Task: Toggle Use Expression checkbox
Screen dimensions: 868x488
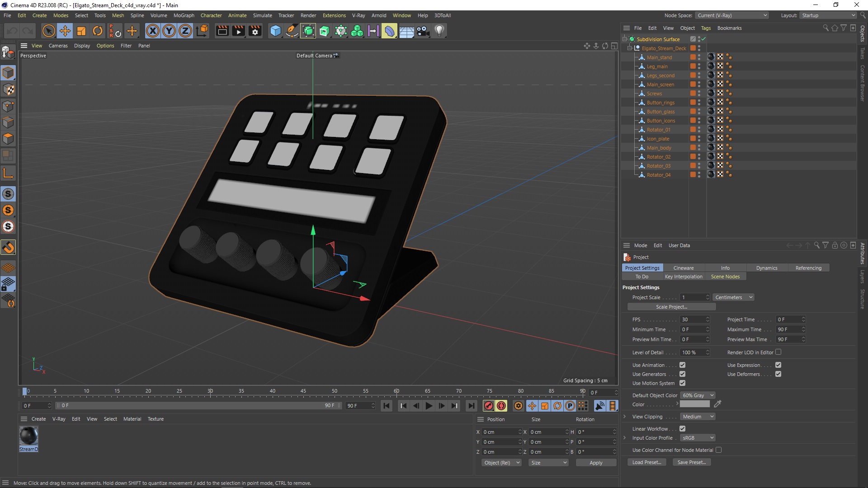Action: click(778, 365)
